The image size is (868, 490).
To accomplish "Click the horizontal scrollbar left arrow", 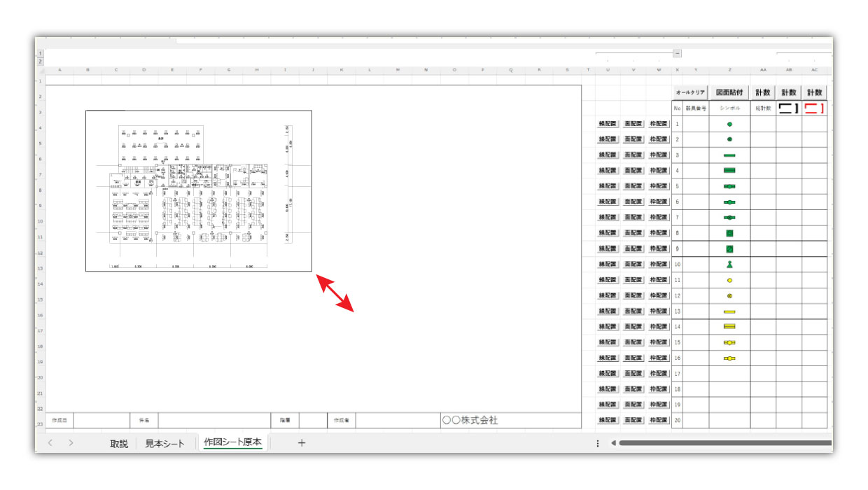I will 613,443.
